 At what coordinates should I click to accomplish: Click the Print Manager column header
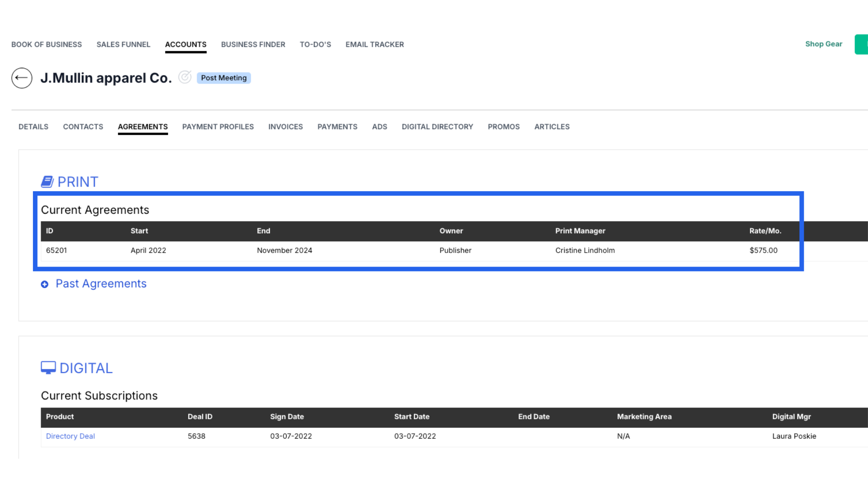point(580,231)
